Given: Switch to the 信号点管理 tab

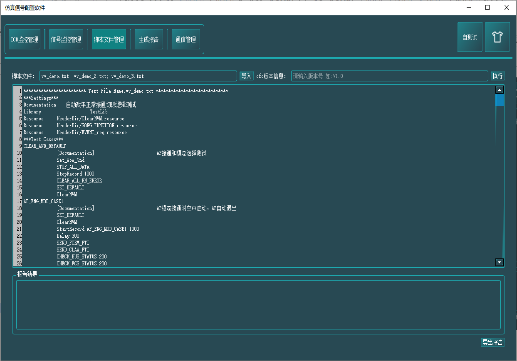Looking at the screenshot, I should tap(66, 39).
